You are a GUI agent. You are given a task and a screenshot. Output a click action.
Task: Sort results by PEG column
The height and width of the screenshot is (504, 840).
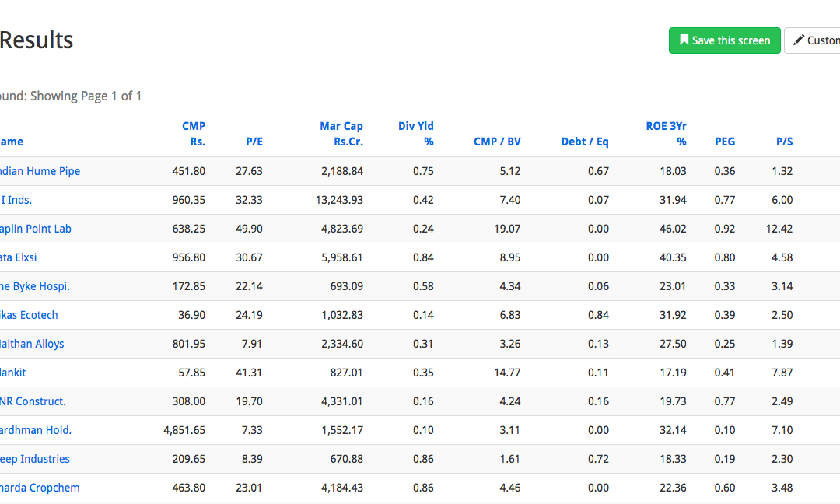point(725,142)
